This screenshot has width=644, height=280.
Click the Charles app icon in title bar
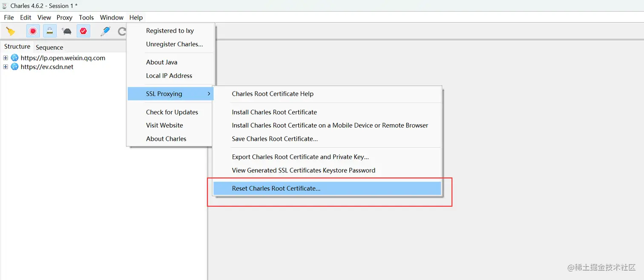pyautogui.click(x=5, y=6)
